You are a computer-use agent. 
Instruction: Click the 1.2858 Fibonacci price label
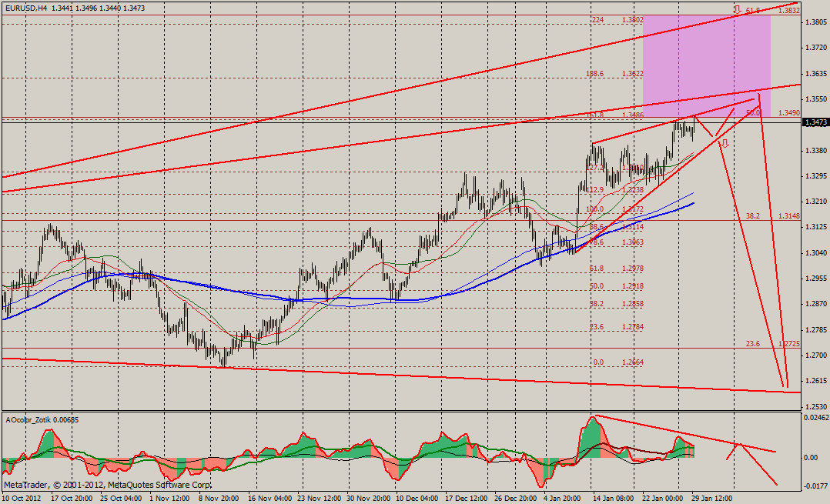click(633, 304)
